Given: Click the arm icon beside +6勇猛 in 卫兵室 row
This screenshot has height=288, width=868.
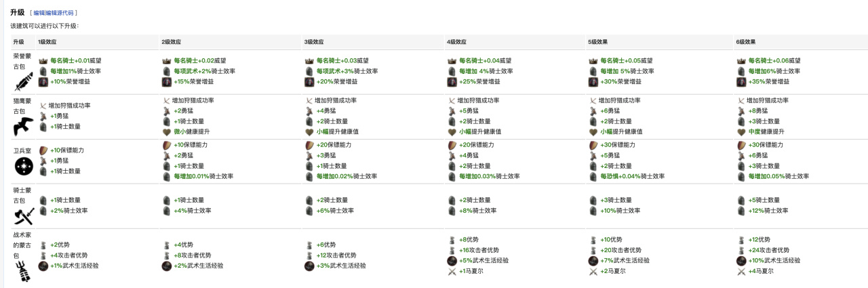Looking at the screenshot, I should pyautogui.click(x=741, y=156).
